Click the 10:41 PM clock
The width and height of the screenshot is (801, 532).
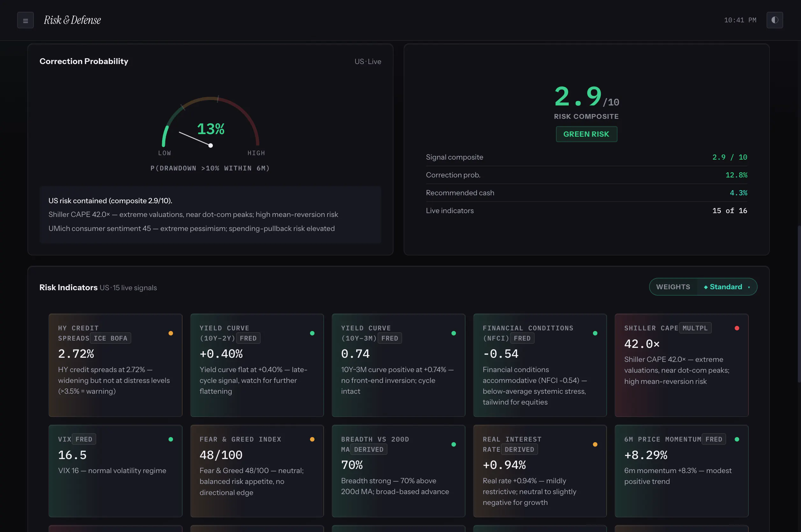coord(740,20)
